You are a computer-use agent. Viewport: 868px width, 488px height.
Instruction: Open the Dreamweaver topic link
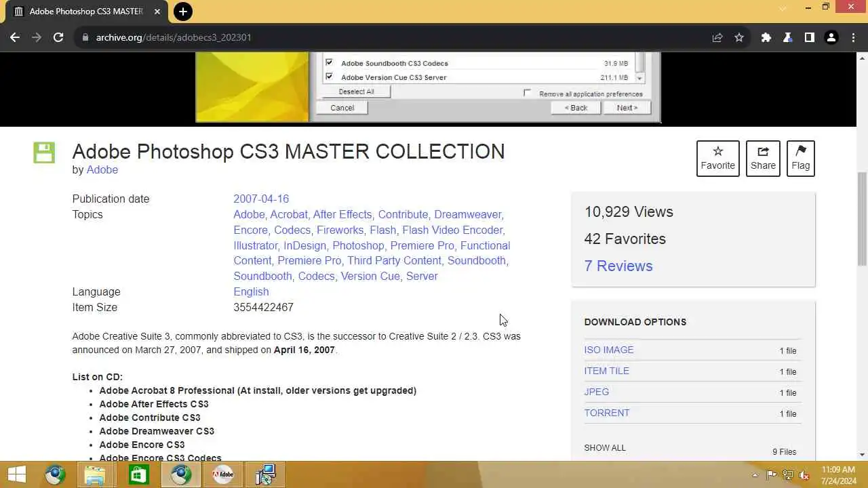(x=467, y=214)
